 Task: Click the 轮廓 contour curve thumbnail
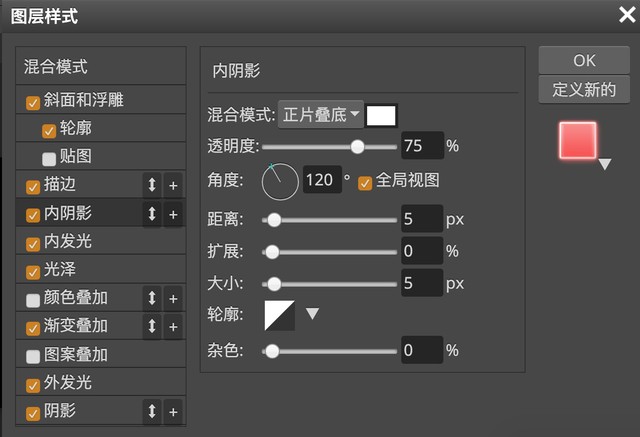pyautogui.click(x=280, y=315)
